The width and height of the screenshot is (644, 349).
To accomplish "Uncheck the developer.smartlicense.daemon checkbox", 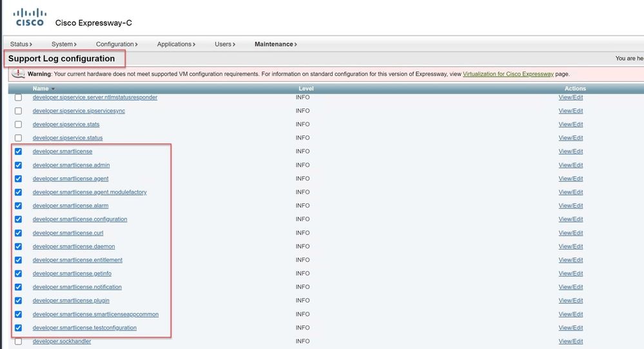I will [18, 246].
